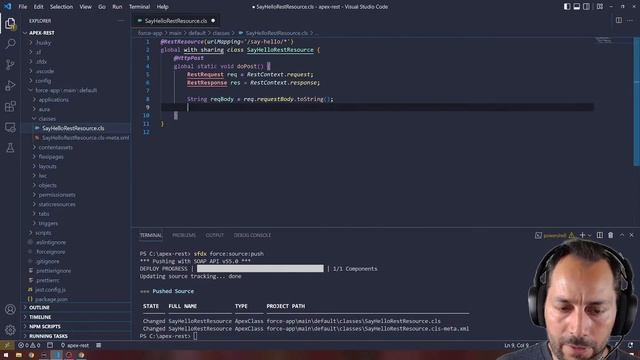The width and height of the screenshot is (640, 360).
Task: Open the Search view icon
Action: click(10, 44)
